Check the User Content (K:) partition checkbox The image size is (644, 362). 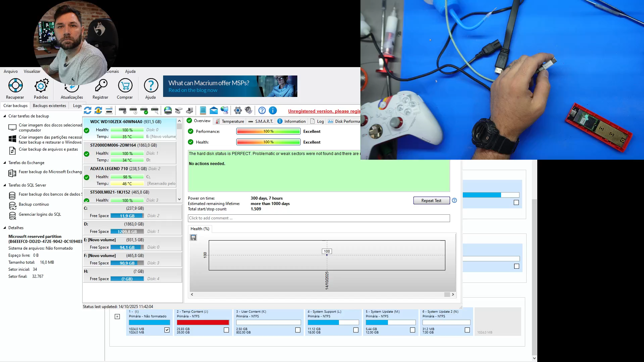click(x=298, y=330)
